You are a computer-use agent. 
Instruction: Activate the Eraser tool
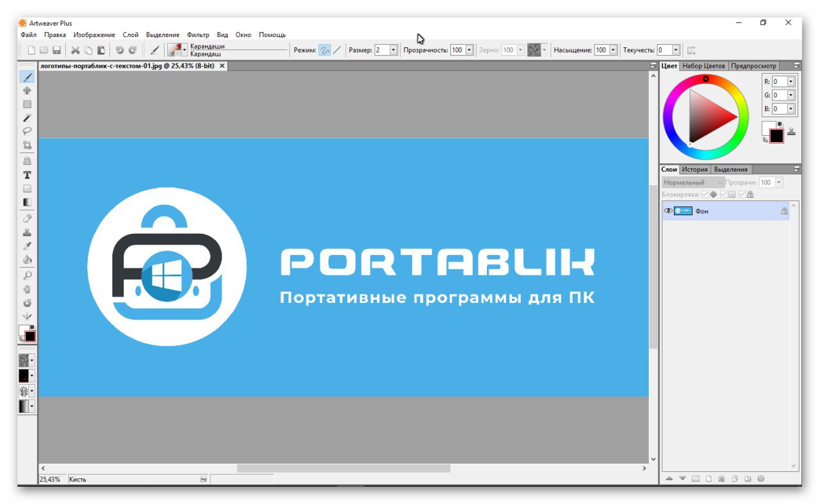[27, 218]
